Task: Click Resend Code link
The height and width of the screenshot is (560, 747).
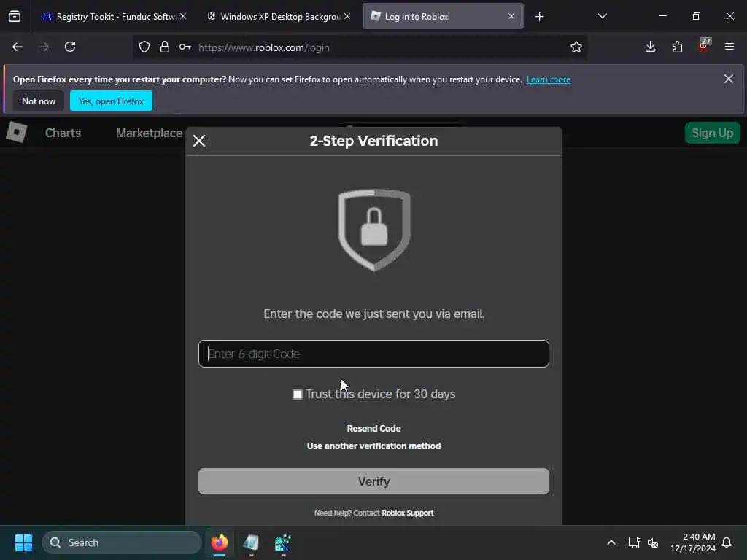Action: pyautogui.click(x=373, y=429)
